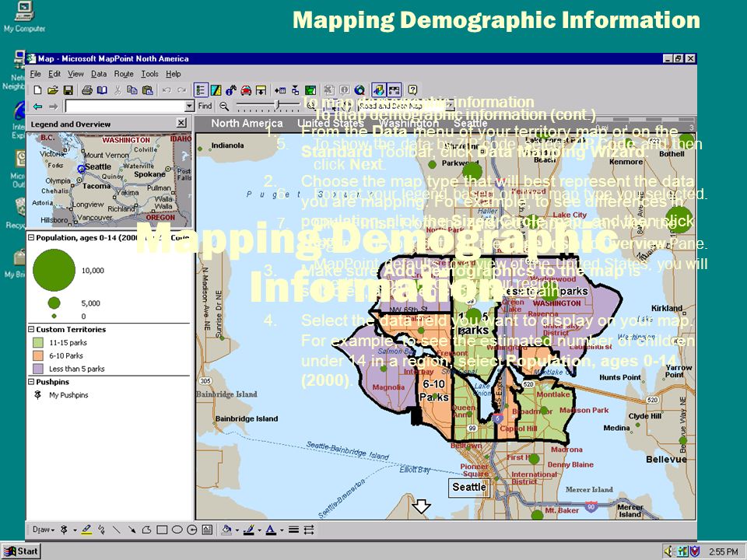Toggle the Legend and Overview toolbar button
747x560 pixels.
pyautogui.click(x=201, y=90)
